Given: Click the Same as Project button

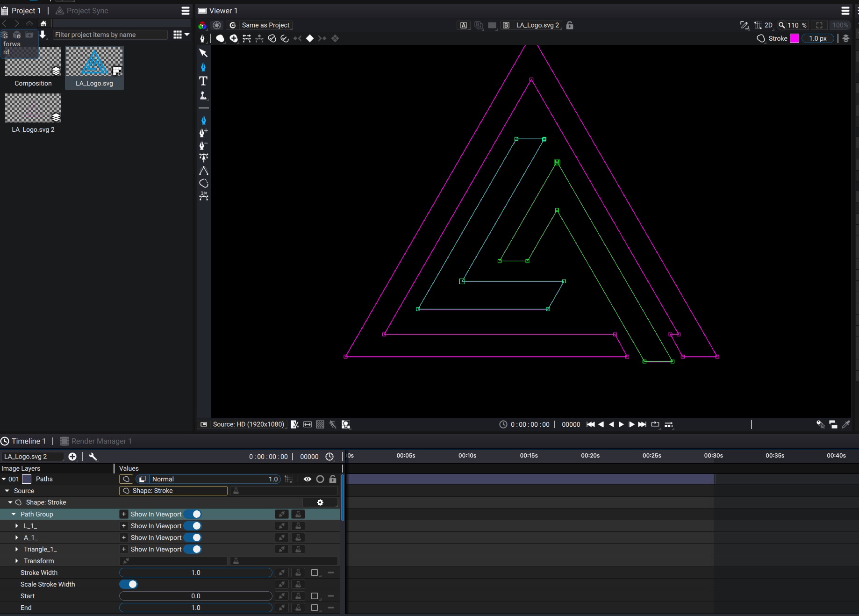Looking at the screenshot, I should [x=260, y=25].
